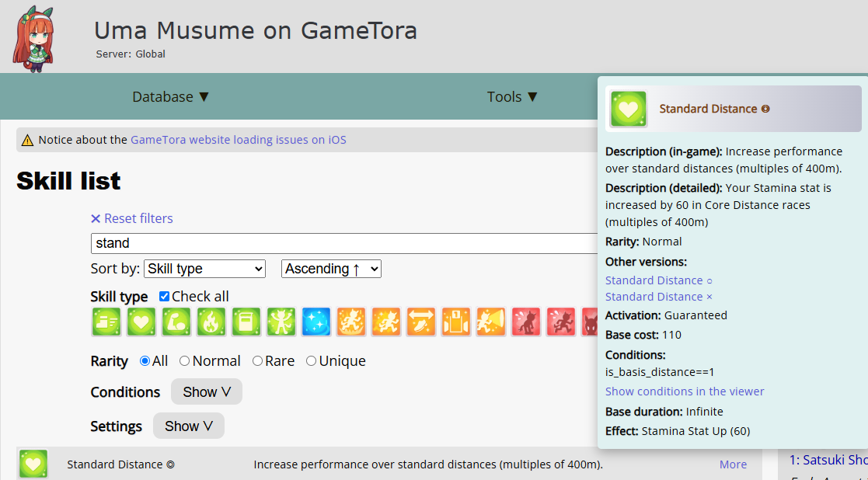Toggle the red standing sweating figure debuff filter
Screen dimensions: 868x480
(526, 322)
